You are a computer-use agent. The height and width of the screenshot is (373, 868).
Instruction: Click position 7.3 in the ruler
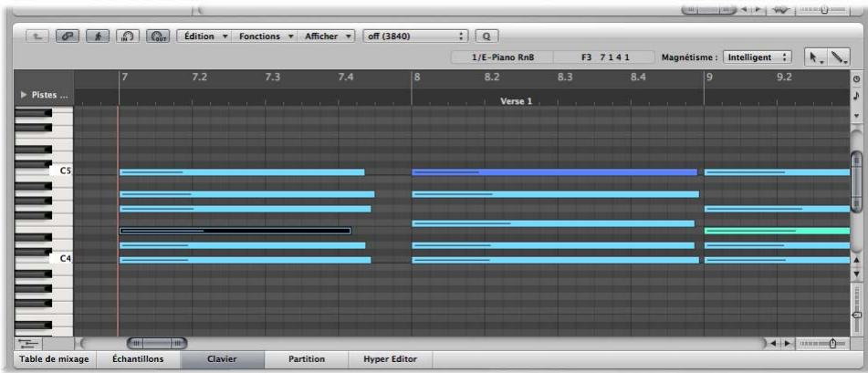[x=272, y=77]
